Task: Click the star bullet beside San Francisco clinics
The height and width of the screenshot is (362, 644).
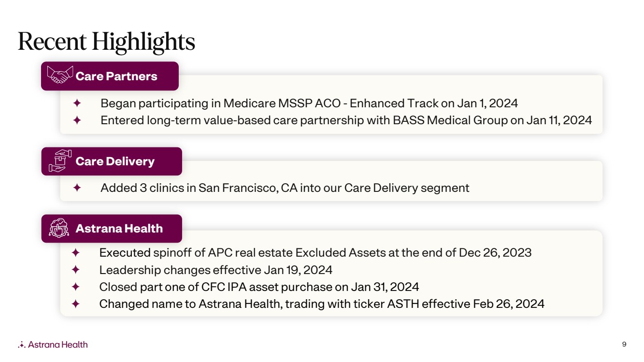Action: [x=76, y=188]
